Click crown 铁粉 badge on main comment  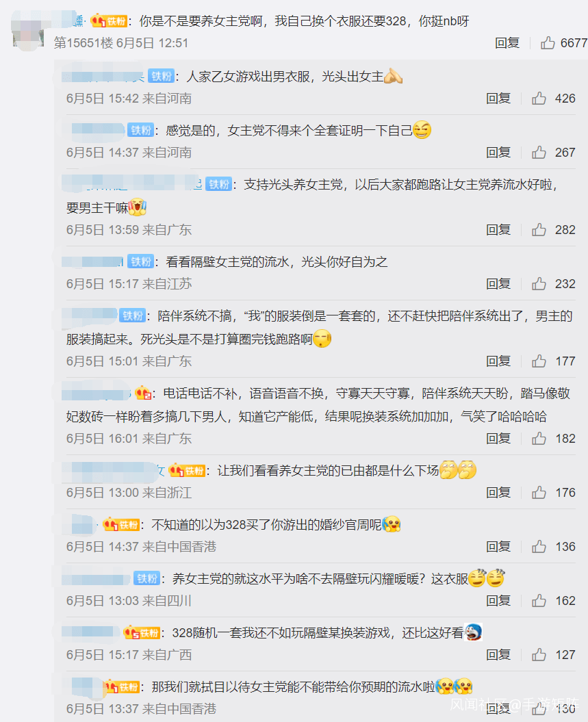point(109,21)
